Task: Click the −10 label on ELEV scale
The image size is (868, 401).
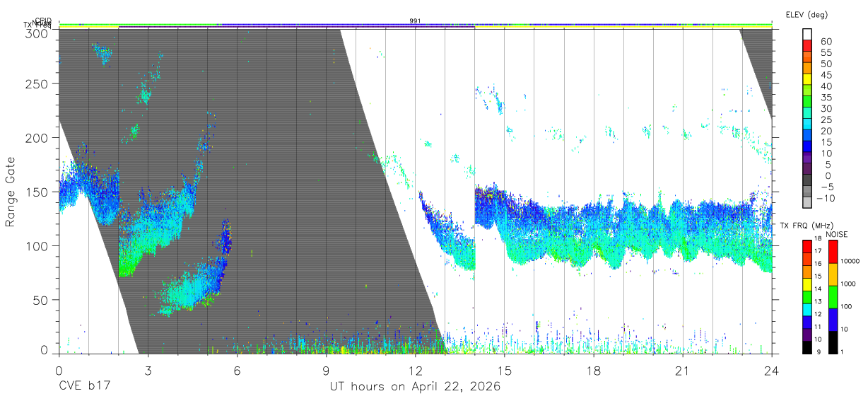Action: tap(827, 198)
